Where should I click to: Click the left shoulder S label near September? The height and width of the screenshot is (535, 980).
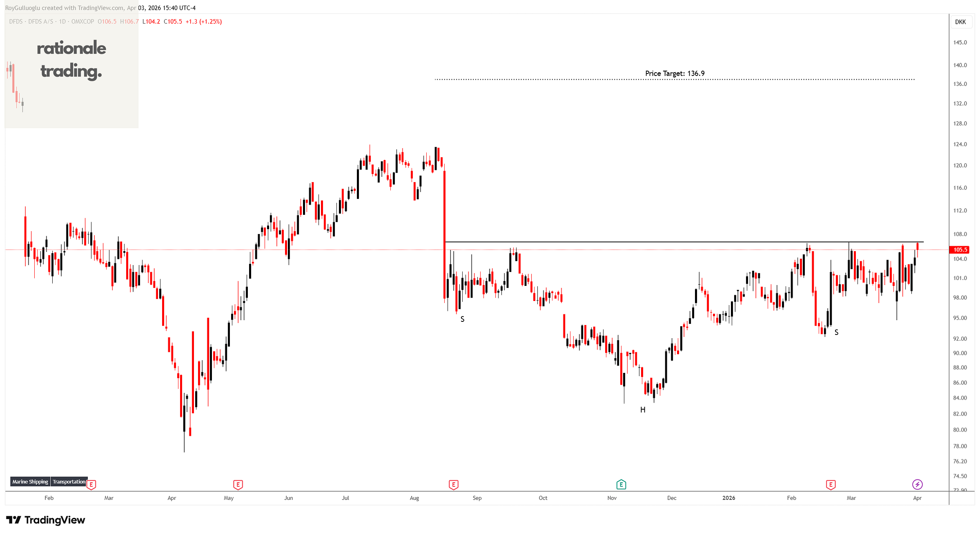462,319
